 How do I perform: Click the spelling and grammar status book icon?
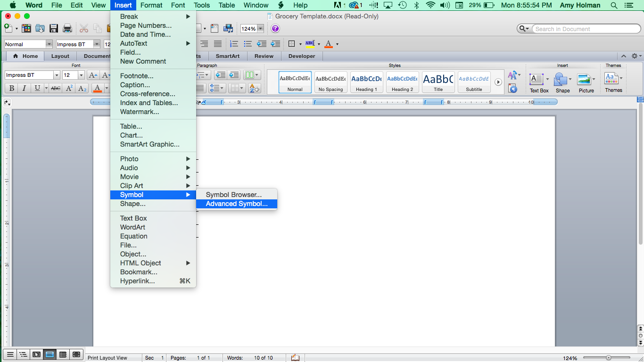click(x=295, y=358)
